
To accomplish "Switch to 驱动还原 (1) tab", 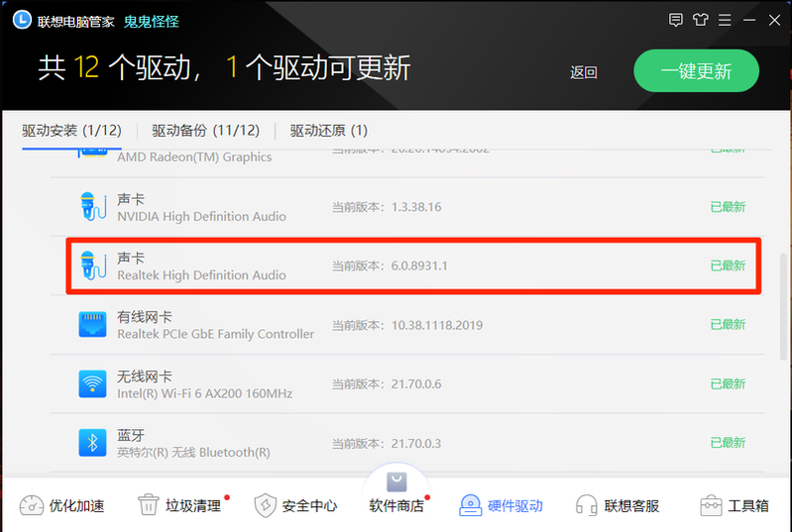I will [x=329, y=131].
